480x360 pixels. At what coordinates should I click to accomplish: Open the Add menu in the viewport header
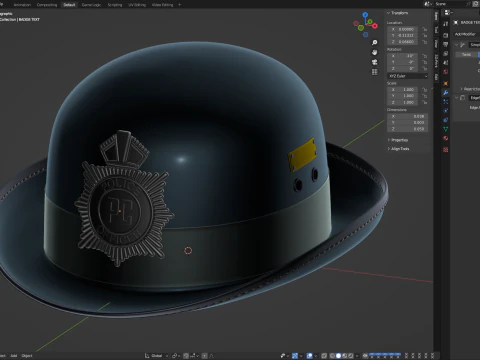point(14,356)
